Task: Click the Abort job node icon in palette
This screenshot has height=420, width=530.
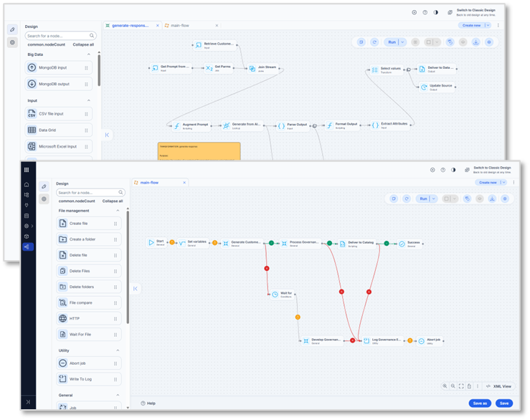Action: (x=63, y=363)
